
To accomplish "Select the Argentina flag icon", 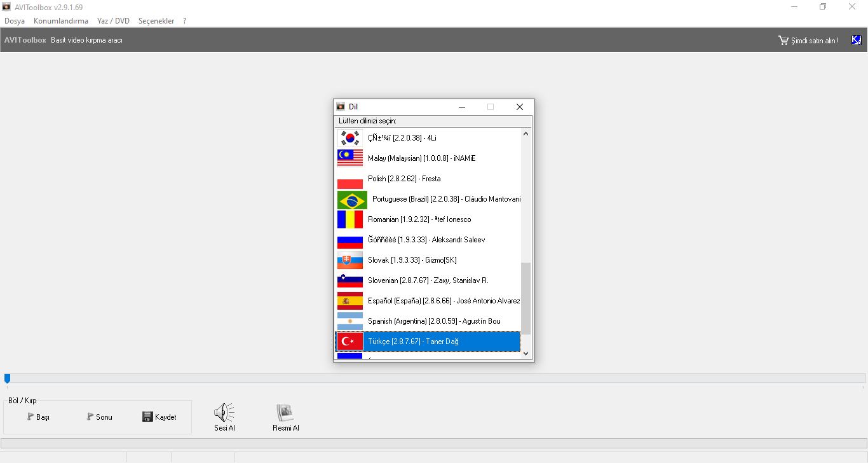I will pos(350,321).
